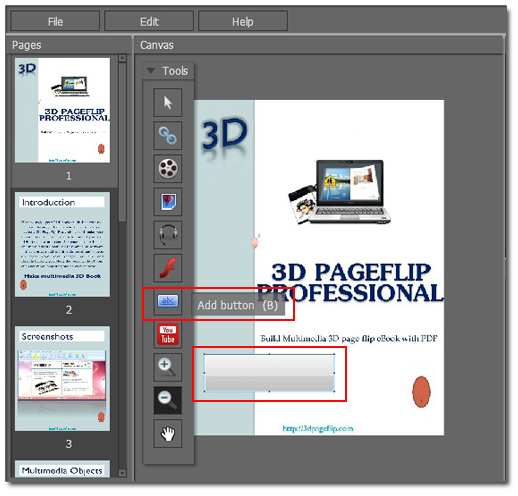Select the red Flash tool
Screen dimensions: 518x496
[x=168, y=268]
